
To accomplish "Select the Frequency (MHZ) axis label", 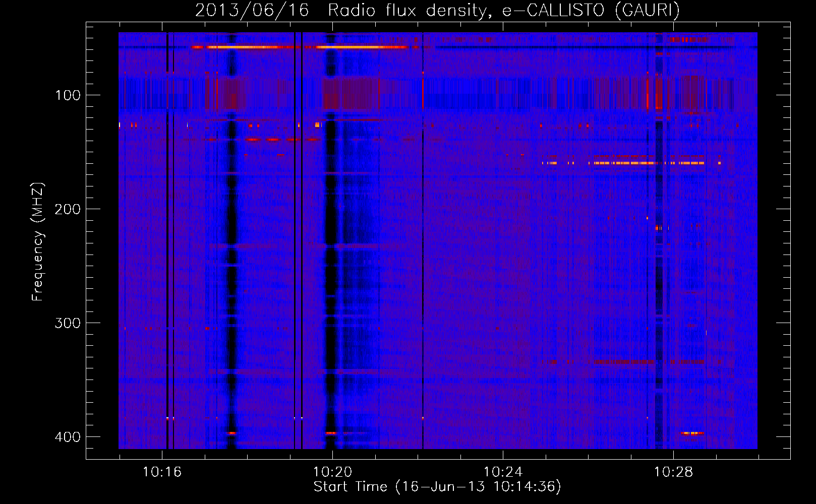I will pos(38,242).
